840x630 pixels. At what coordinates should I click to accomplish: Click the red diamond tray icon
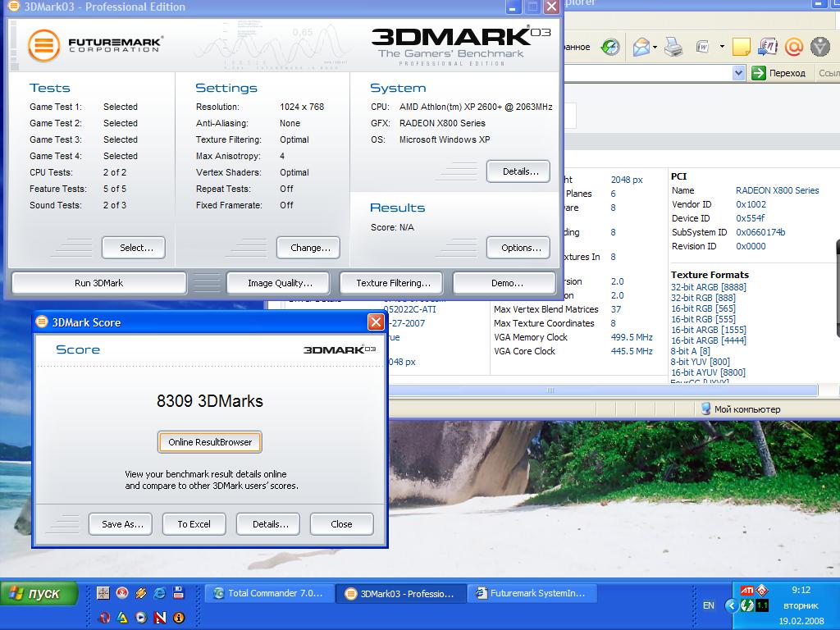tap(762, 591)
